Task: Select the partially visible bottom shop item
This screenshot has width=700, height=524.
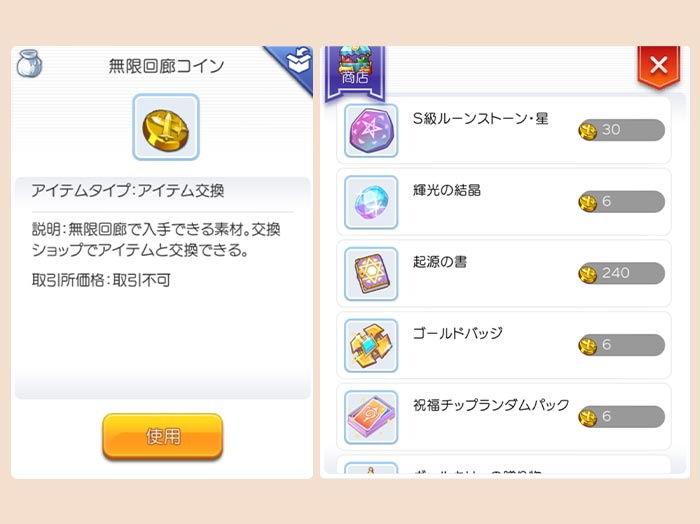Action: click(504, 465)
